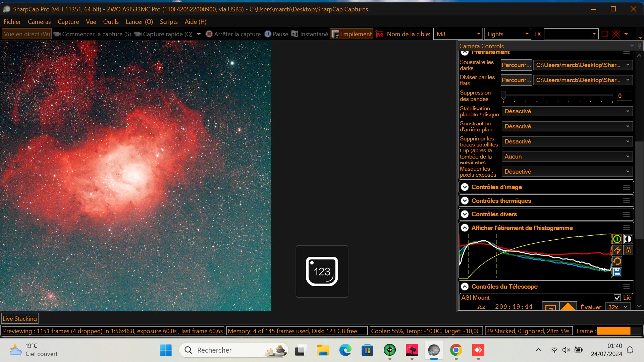Toggle the Empilement live stacking button
644x362 pixels.
[x=352, y=34]
